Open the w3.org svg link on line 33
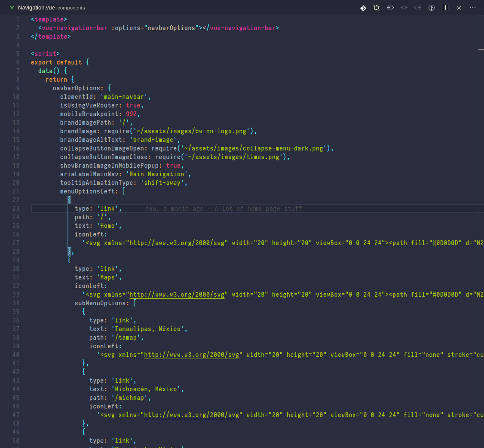 (177, 295)
